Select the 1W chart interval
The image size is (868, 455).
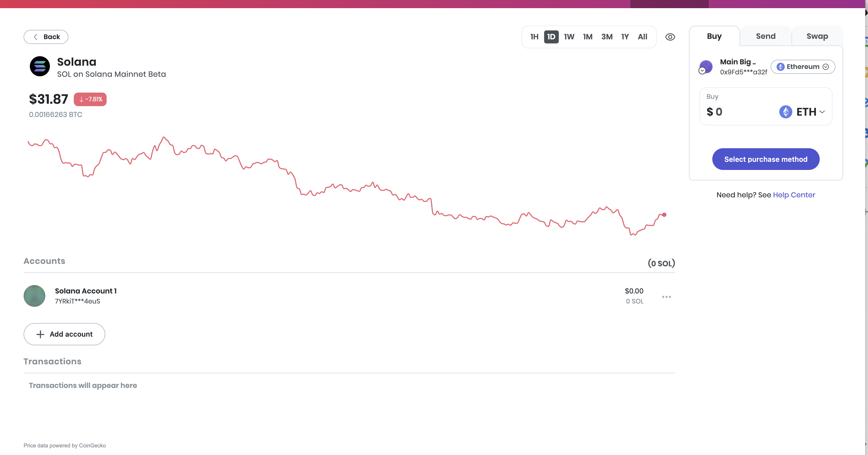[x=569, y=37]
